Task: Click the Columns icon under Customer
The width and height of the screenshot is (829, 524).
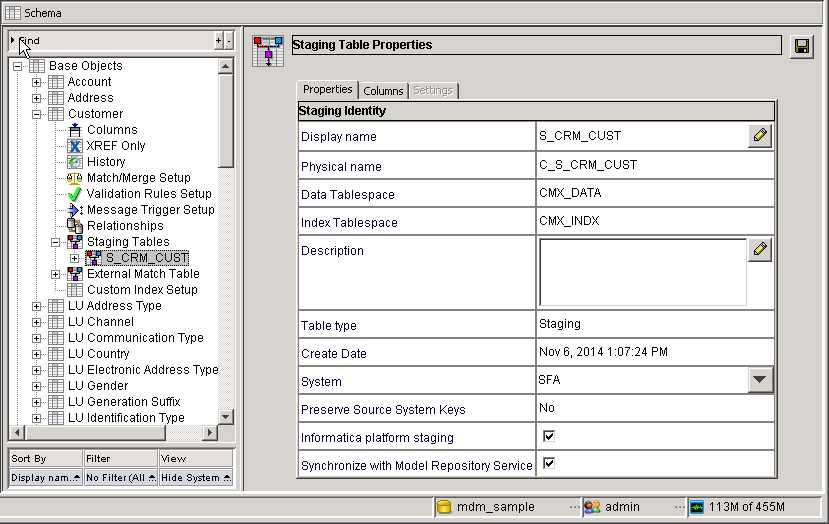Action: coord(75,130)
